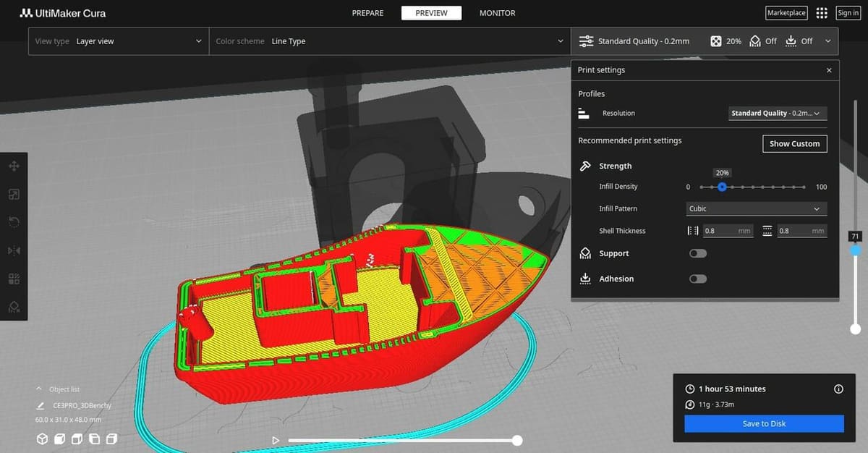This screenshot has height=453, width=868.
Task: Open the Marketplace
Action: [786, 13]
